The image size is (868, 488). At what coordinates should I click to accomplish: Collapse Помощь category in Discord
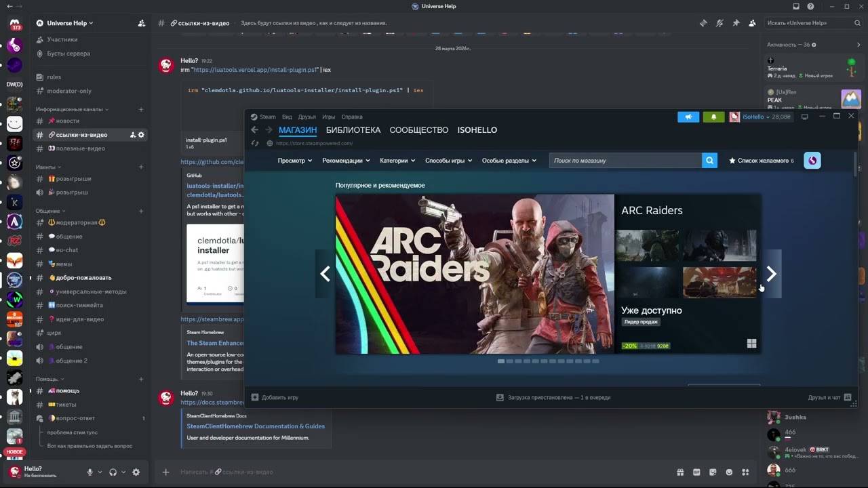[50, 379]
